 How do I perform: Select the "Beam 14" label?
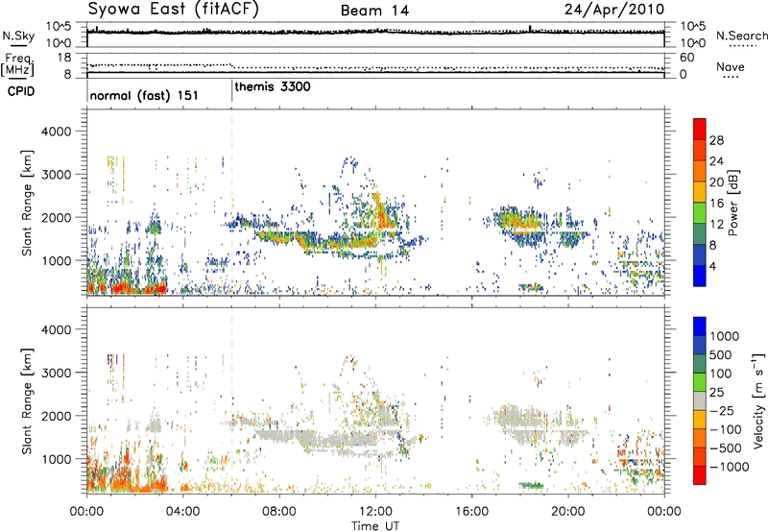click(x=374, y=11)
